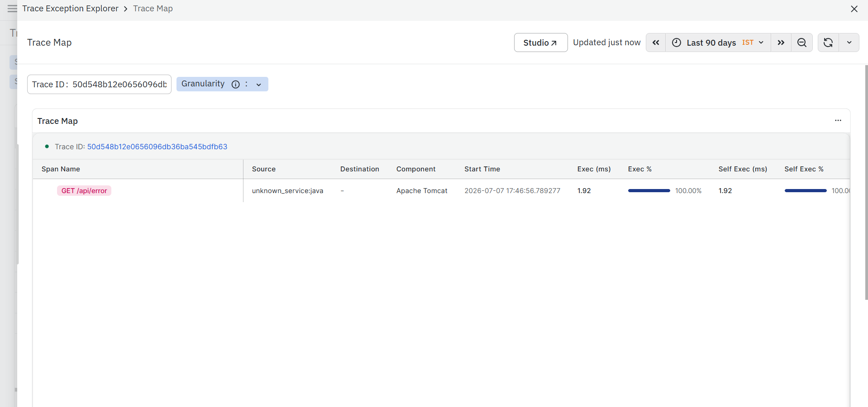868x407 pixels.
Task: Shift time range forward
Action: 781,43
